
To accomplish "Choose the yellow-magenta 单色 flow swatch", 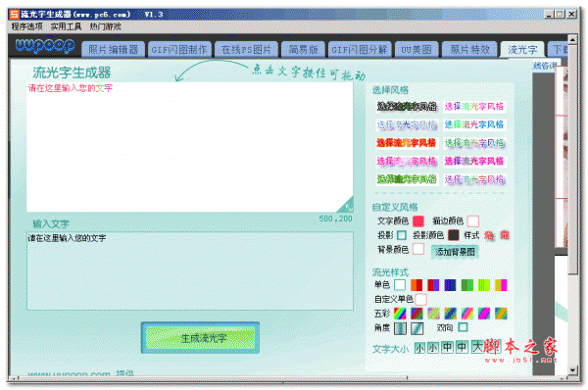I will [x=501, y=285].
